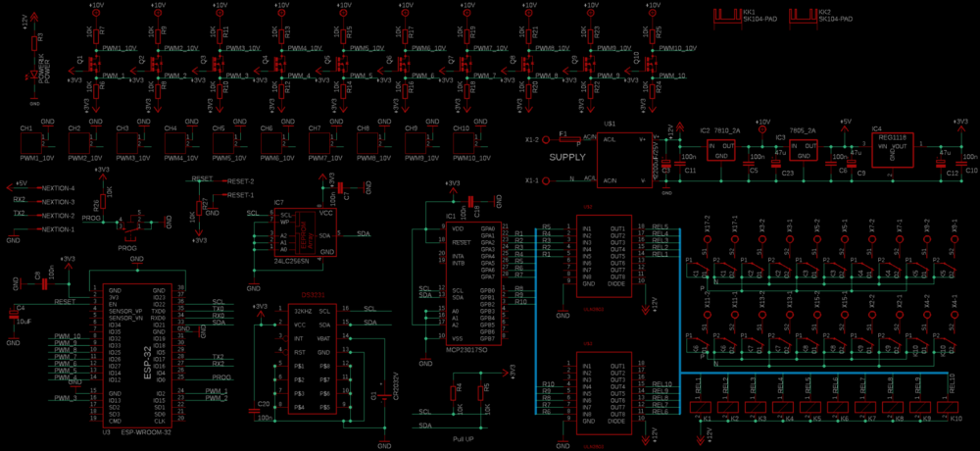Select capacitor C7 near the EEPROM

click(341, 187)
